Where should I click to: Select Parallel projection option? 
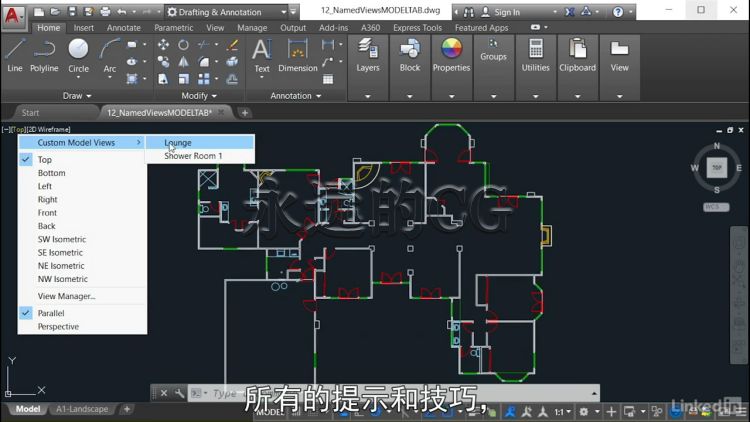tap(82, 313)
